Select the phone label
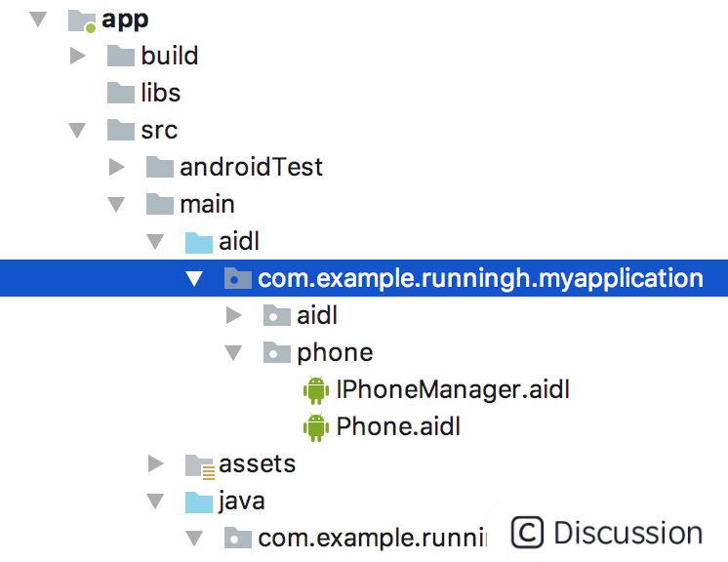Viewport: 728px width, 562px height. tap(336, 353)
